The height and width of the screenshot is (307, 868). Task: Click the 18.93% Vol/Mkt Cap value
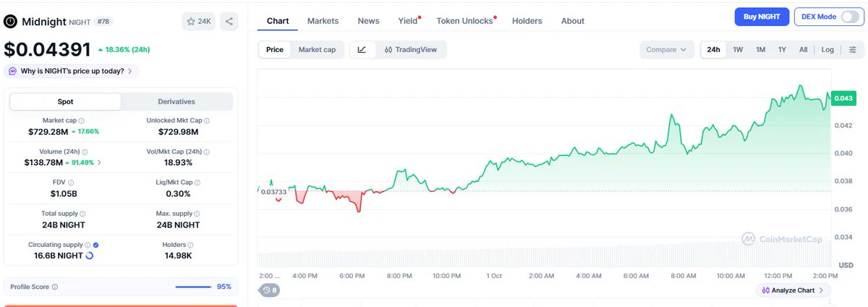[177, 163]
